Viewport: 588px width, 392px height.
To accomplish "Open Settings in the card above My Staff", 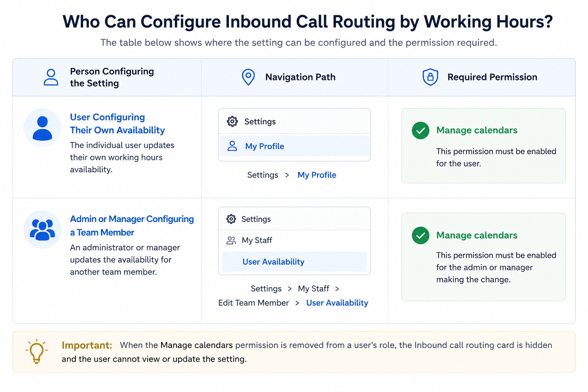I will coord(294,219).
